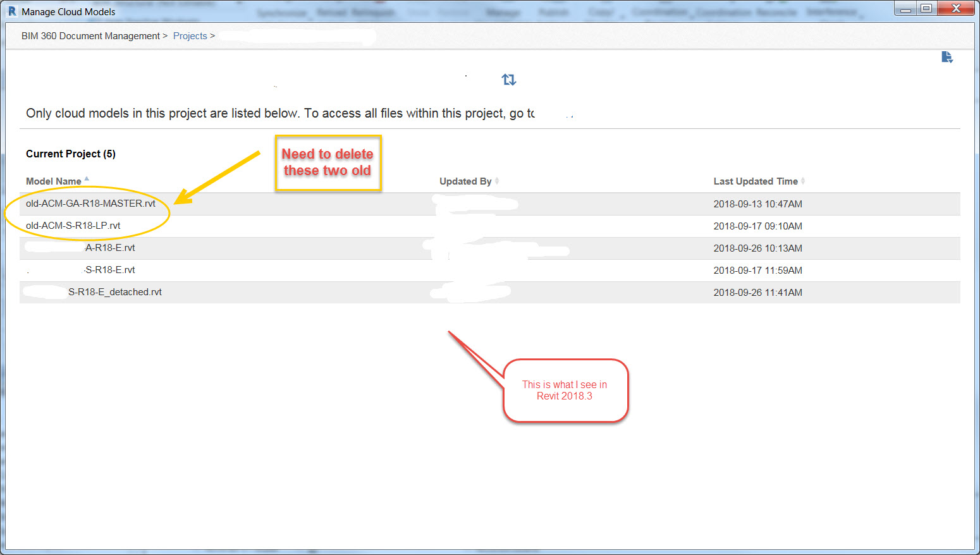The image size is (980, 555).
Task: Click the document export icon at top right
Action: [946, 58]
